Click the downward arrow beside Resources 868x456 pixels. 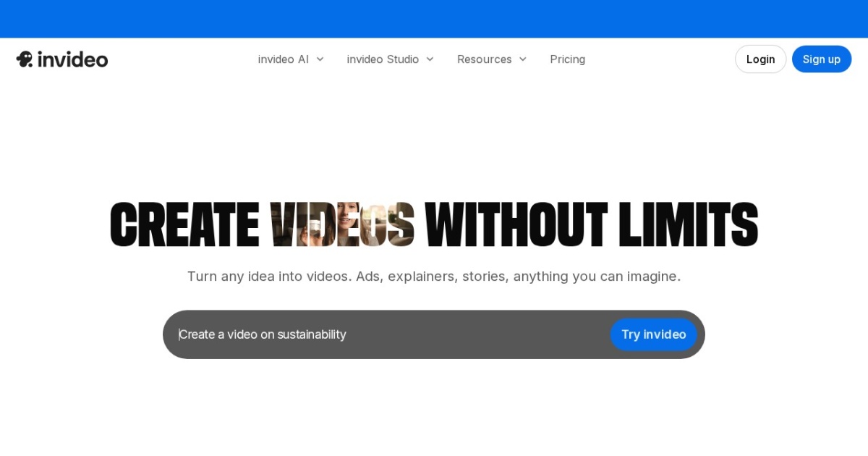523,59
